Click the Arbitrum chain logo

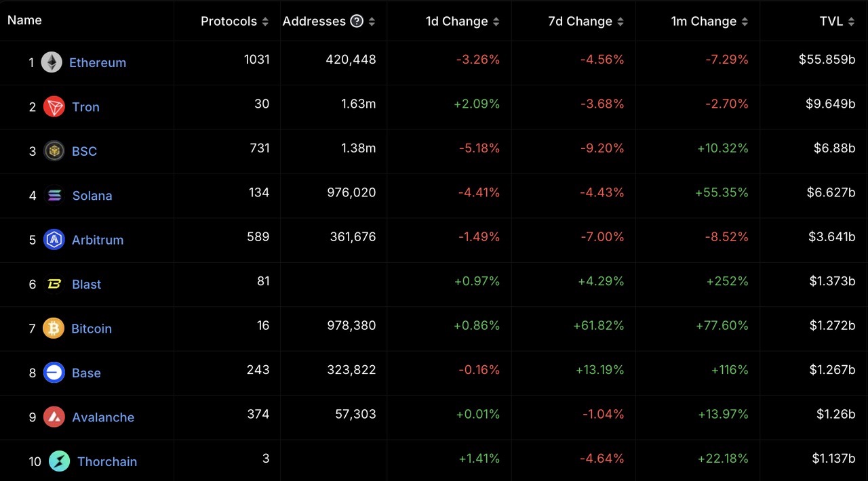pyautogui.click(x=54, y=240)
